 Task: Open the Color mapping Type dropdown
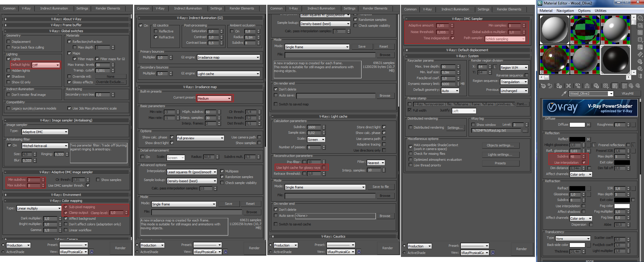point(39,208)
